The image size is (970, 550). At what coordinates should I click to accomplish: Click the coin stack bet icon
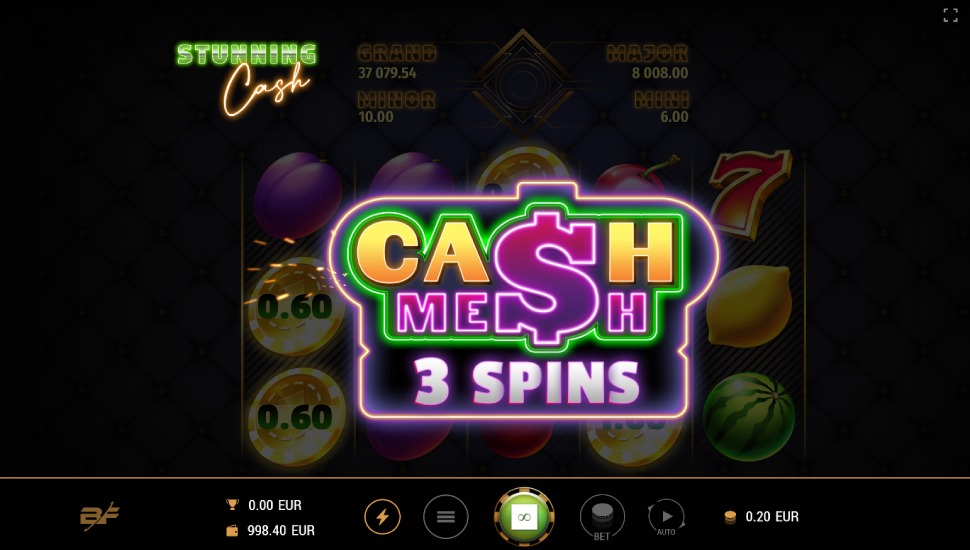[730, 517]
